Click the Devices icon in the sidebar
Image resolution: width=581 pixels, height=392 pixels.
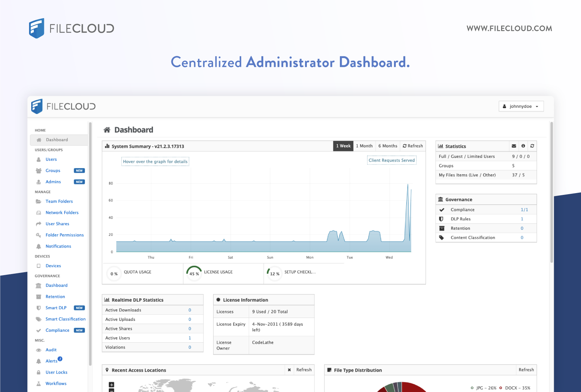(x=38, y=266)
